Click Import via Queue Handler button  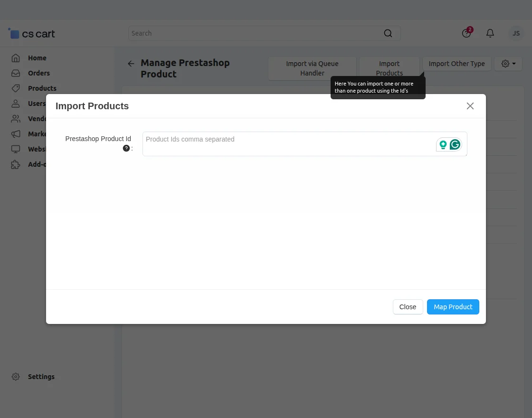click(312, 68)
